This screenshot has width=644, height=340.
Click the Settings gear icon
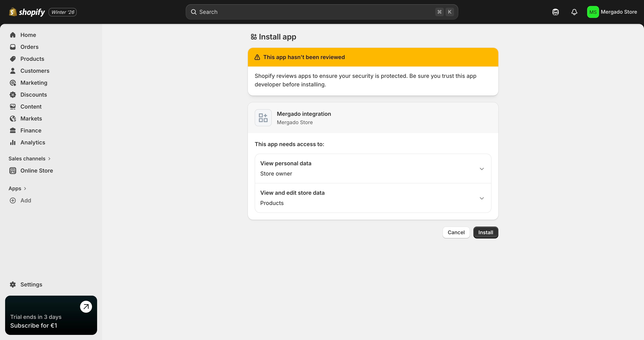(x=13, y=284)
